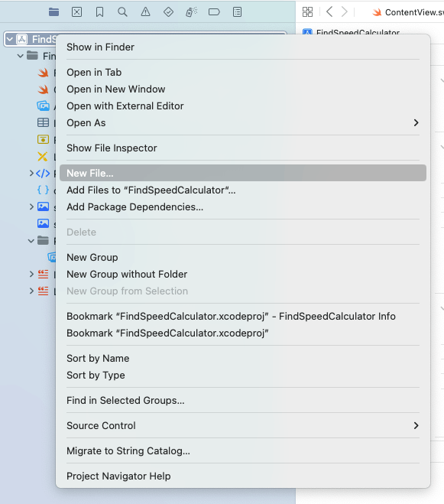The height and width of the screenshot is (504, 444).
Task: Select the ContentView.swift tab
Action: (x=408, y=12)
